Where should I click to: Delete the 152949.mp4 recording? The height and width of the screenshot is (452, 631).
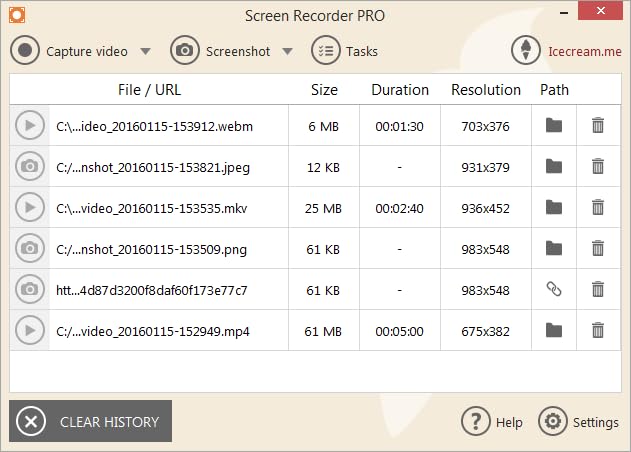[x=598, y=330]
